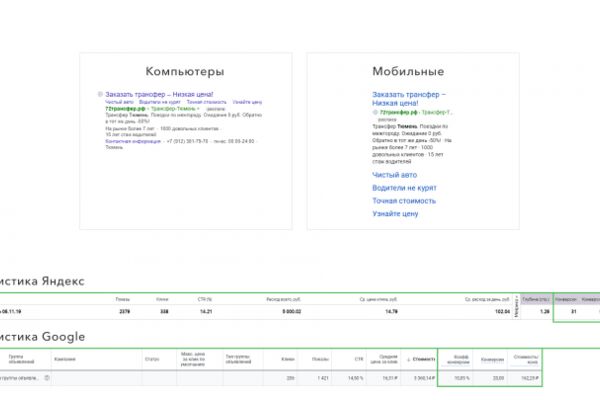Click the CTR header in Google table
Image resolution: width=600 pixels, height=400 pixels.
pos(359,359)
